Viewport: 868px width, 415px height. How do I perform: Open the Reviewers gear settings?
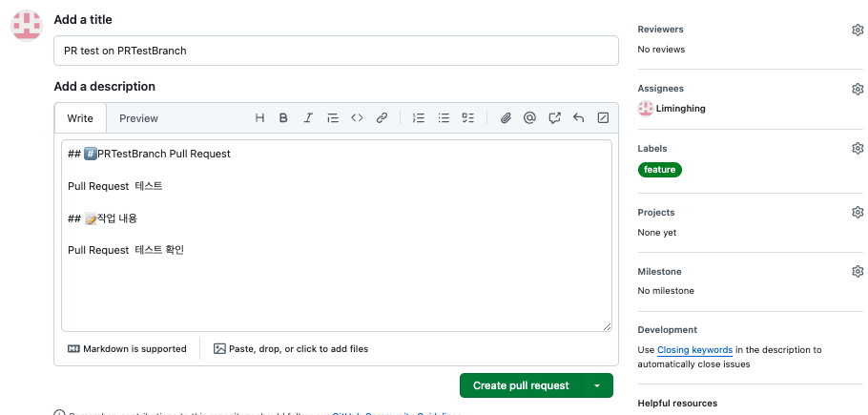click(858, 30)
